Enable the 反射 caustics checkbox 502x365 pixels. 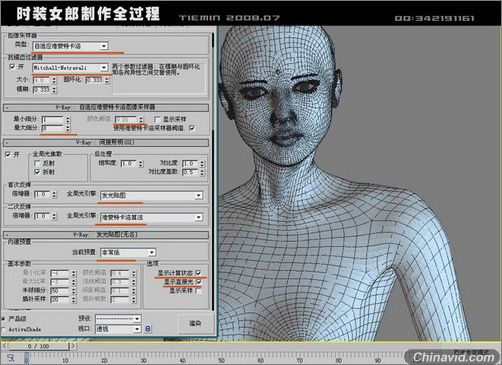coord(37,163)
